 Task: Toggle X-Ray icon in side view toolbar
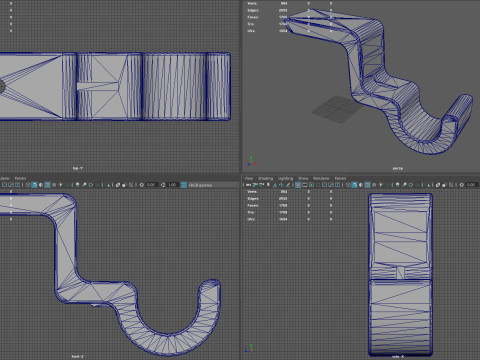(437, 185)
